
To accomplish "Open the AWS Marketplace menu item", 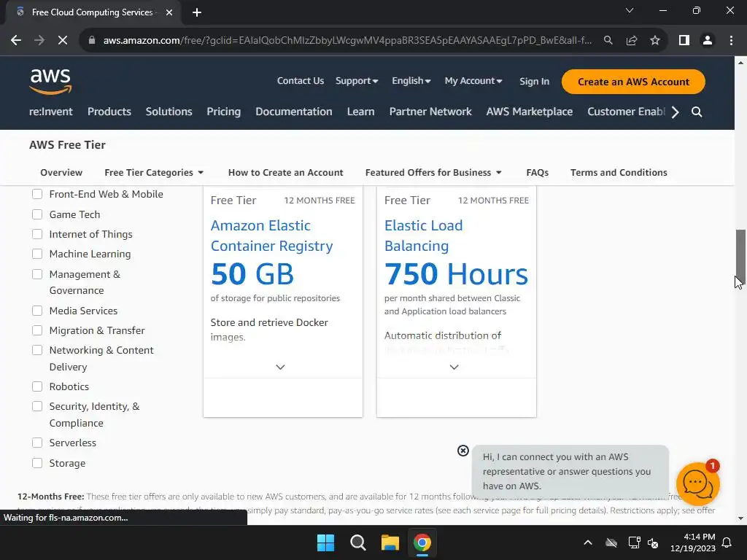I will [x=530, y=112].
